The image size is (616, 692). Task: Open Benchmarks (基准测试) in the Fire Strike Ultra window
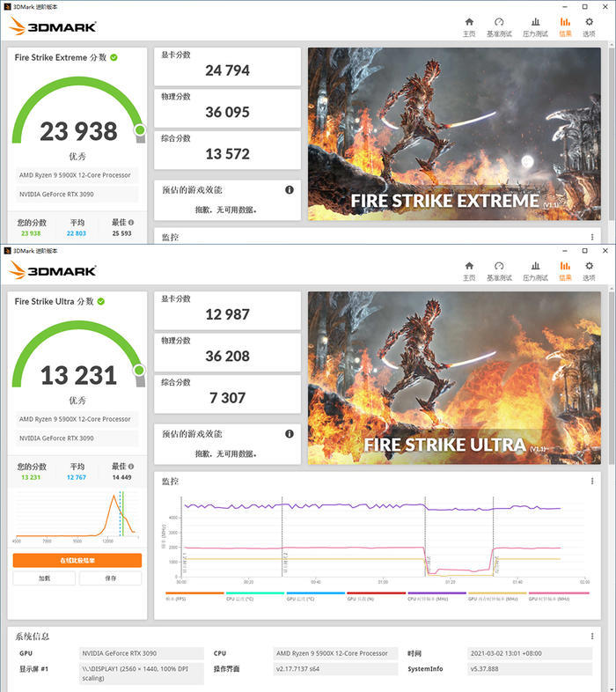pyautogui.click(x=499, y=271)
